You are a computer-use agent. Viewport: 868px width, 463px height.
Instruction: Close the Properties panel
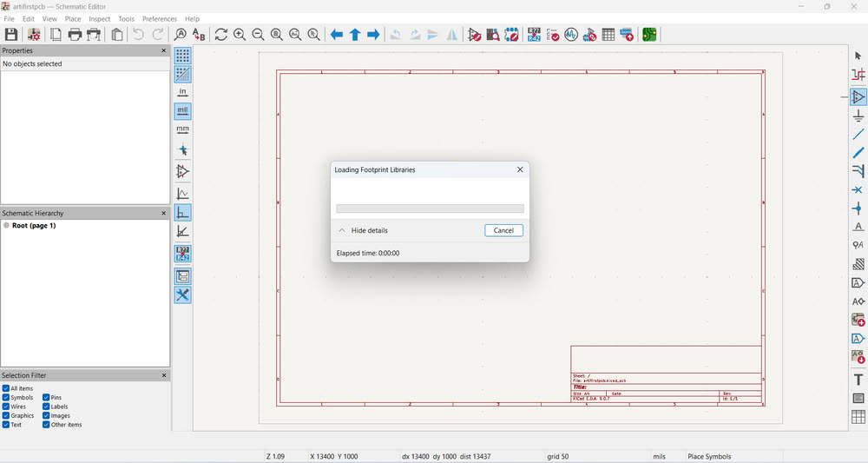tap(163, 50)
